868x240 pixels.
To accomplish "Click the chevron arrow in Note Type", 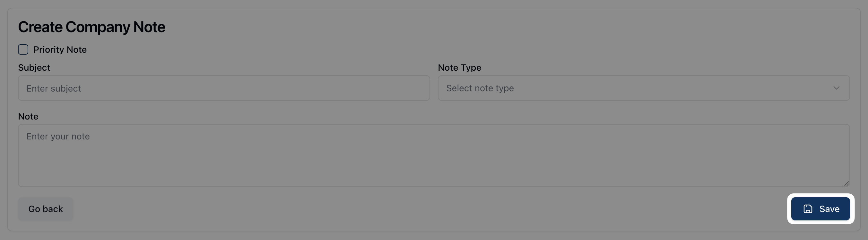I will (x=836, y=88).
